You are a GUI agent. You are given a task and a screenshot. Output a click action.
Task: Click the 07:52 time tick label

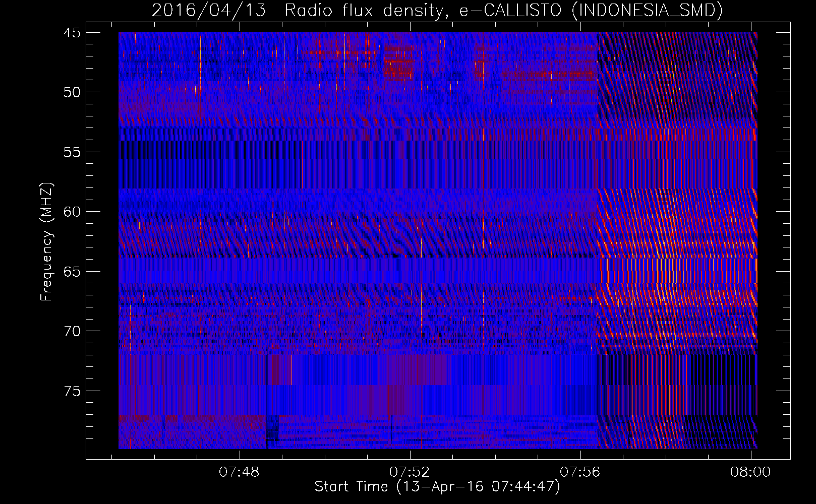click(x=410, y=472)
